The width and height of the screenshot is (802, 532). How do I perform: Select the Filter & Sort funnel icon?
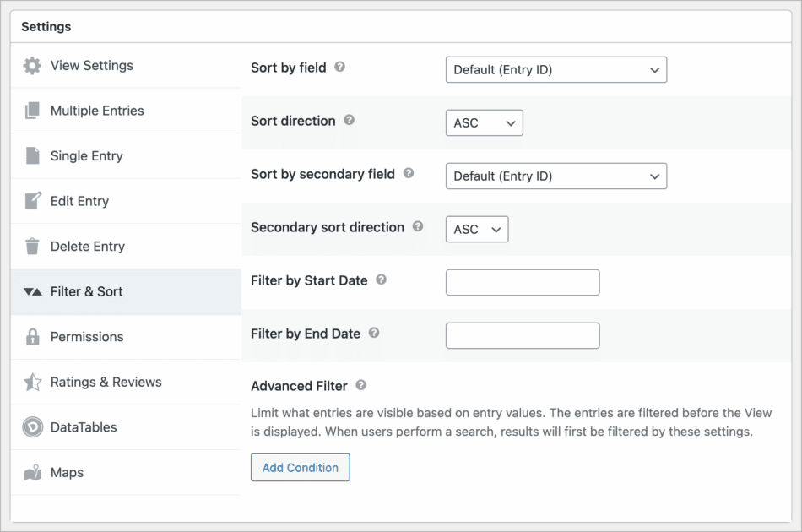(x=31, y=291)
